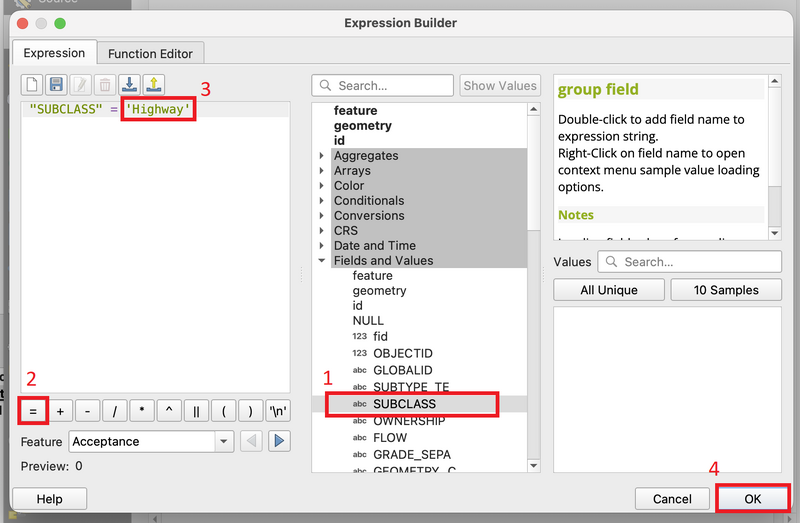The width and height of the screenshot is (800, 523).
Task: Load All Unique field values
Action: 609,290
